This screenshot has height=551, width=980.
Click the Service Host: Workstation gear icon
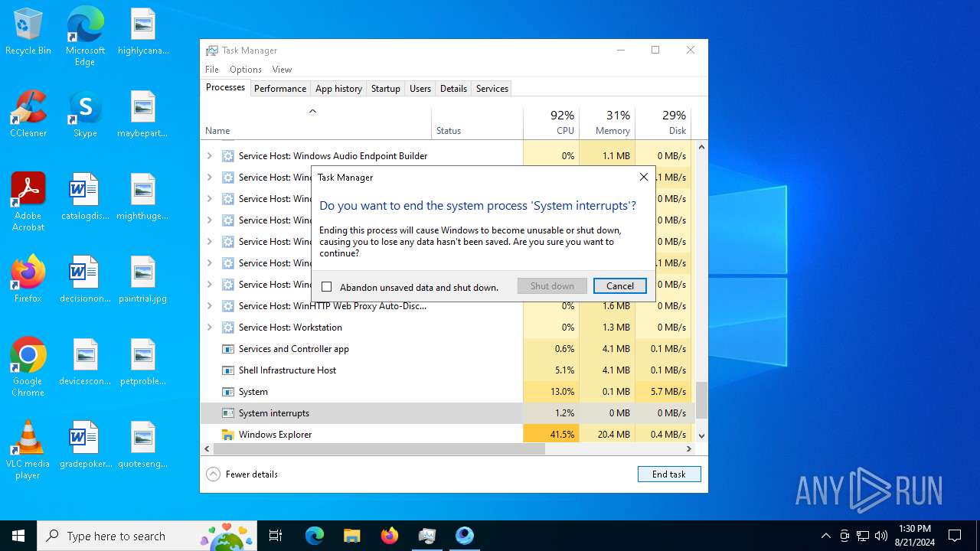227,328
